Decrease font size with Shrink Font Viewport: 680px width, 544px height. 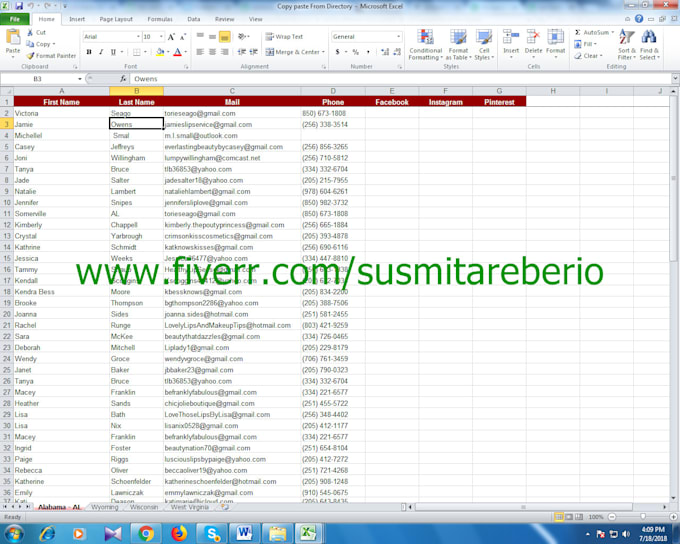[x=183, y=37]
